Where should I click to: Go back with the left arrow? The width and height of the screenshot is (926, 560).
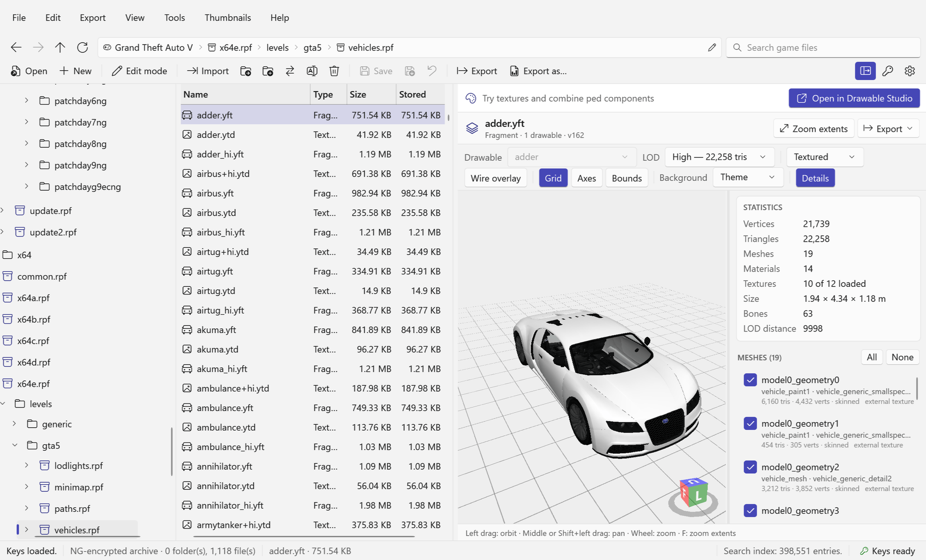(x=16, y=47)
